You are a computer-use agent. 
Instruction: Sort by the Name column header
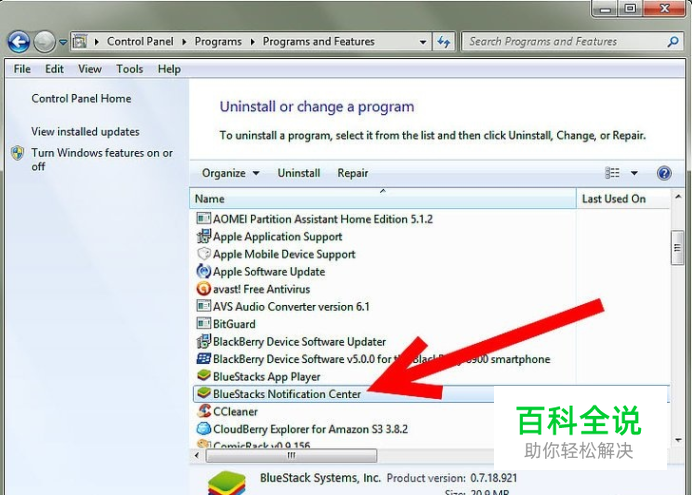383,199
